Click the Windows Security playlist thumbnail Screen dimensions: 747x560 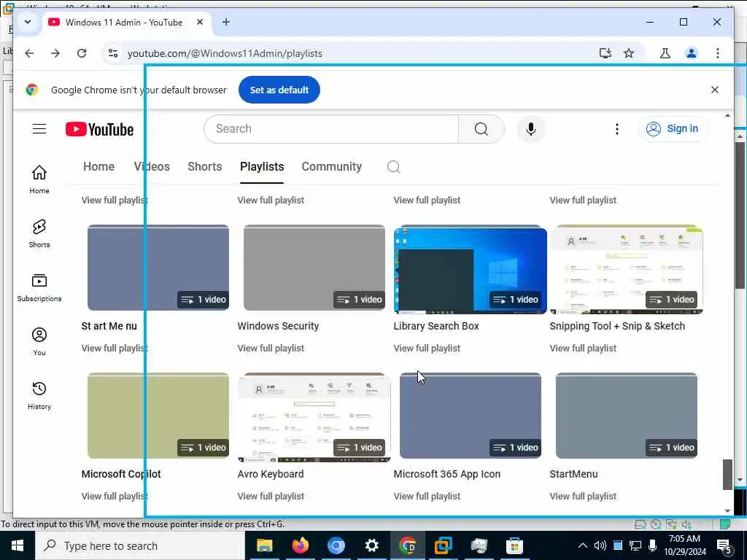[x=314, y=268]
